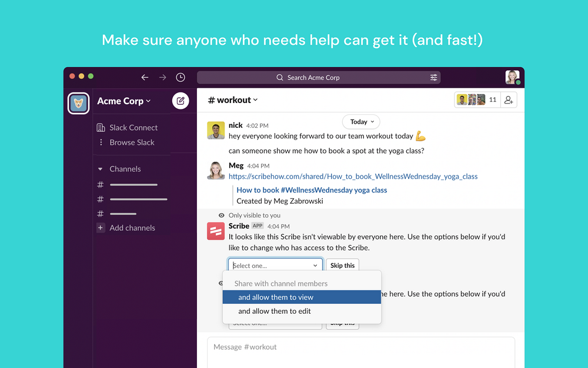This screenshot has width=588, height=368.
Task: Click the Scribe app name
Action: [239, 226]
